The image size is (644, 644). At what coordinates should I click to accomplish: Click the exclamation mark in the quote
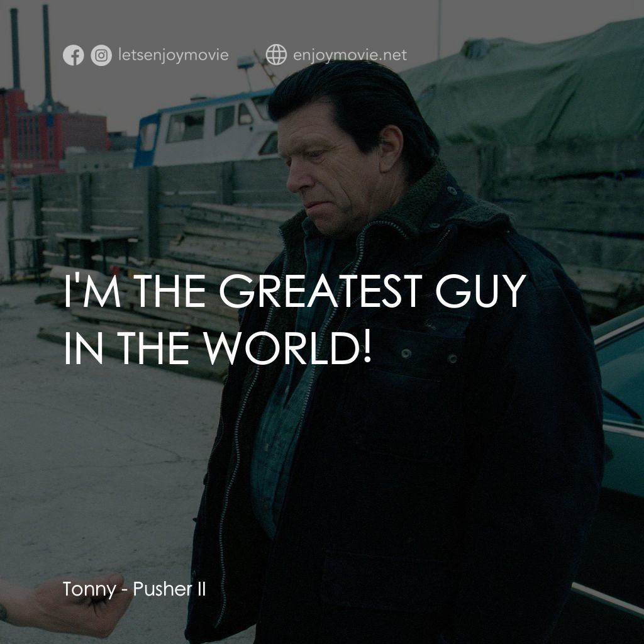(x=369, y=345)
